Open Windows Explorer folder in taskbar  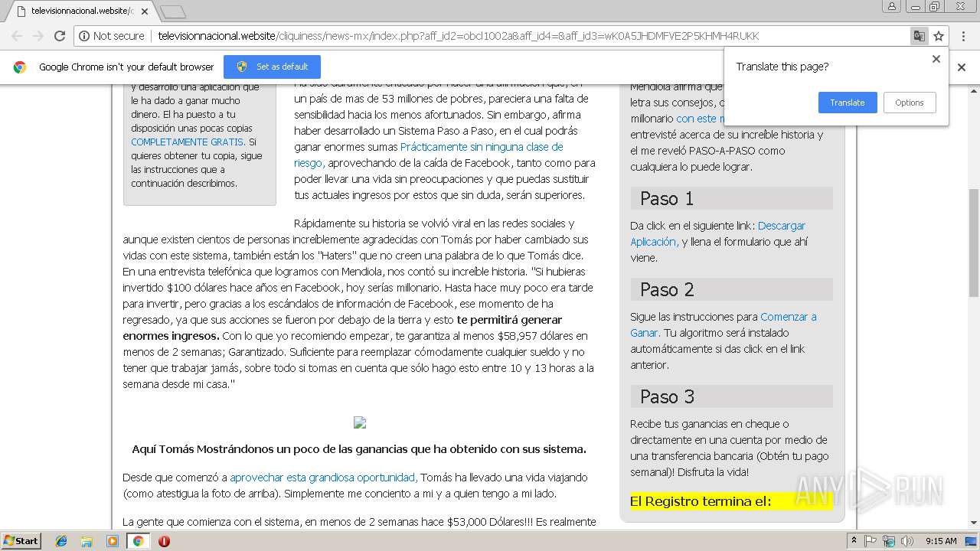[87, 541]
